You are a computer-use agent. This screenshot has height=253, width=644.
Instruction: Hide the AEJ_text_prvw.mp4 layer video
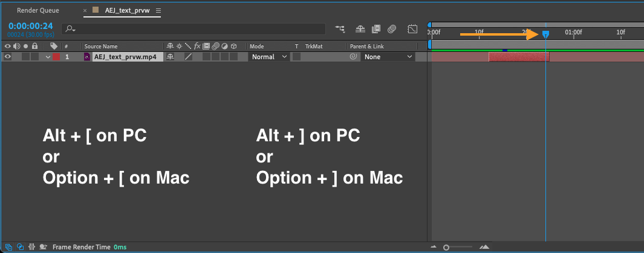(x=8, y=57)
